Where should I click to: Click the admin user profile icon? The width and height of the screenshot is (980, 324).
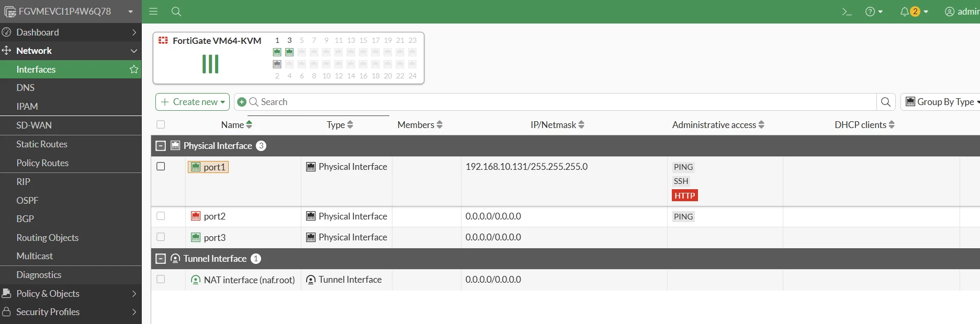coord(950,11)
